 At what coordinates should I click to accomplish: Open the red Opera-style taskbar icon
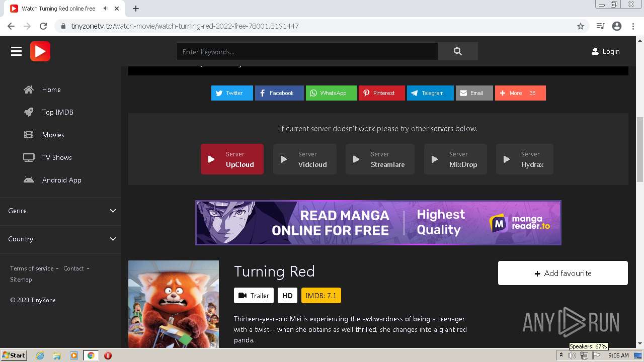click(108, 355)
